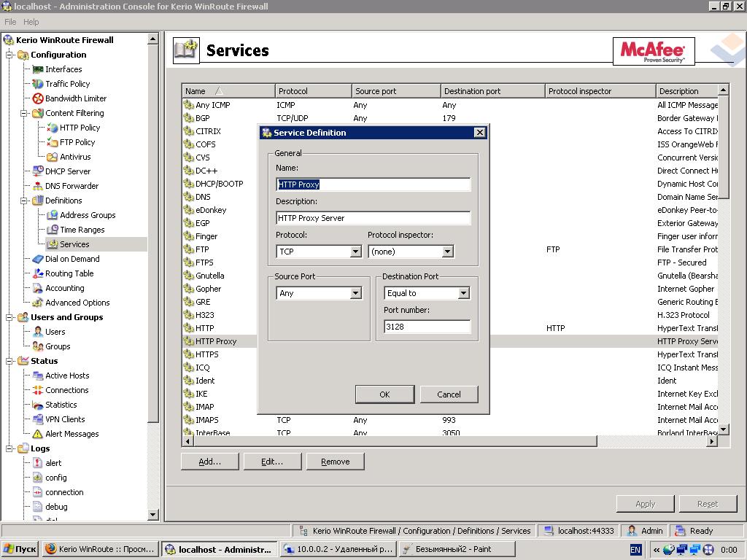The height and width of the screenshot is (560, 747).
Task: Select the debug log tree item
Action: [x=56, y=507]
